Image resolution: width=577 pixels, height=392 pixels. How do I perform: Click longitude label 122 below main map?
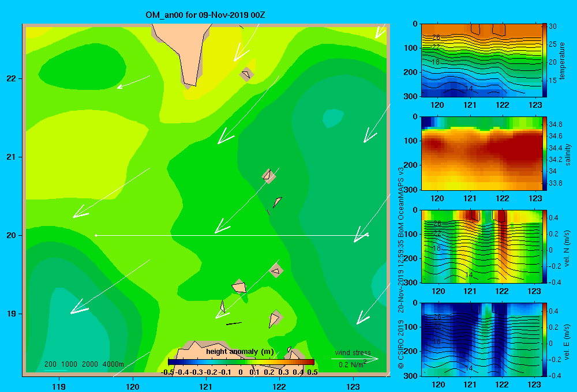click(x=279, y=386)
